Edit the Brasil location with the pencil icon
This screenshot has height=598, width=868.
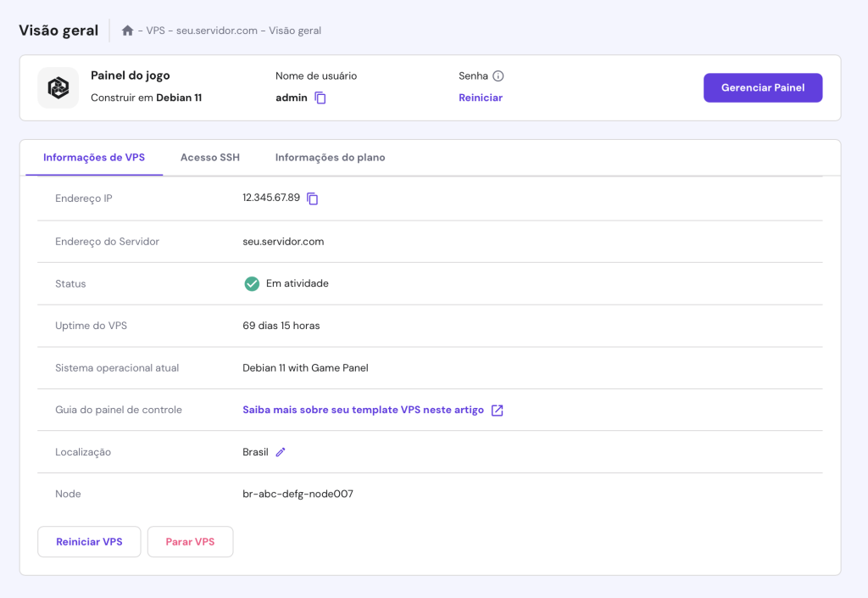(x=281, y=452)
